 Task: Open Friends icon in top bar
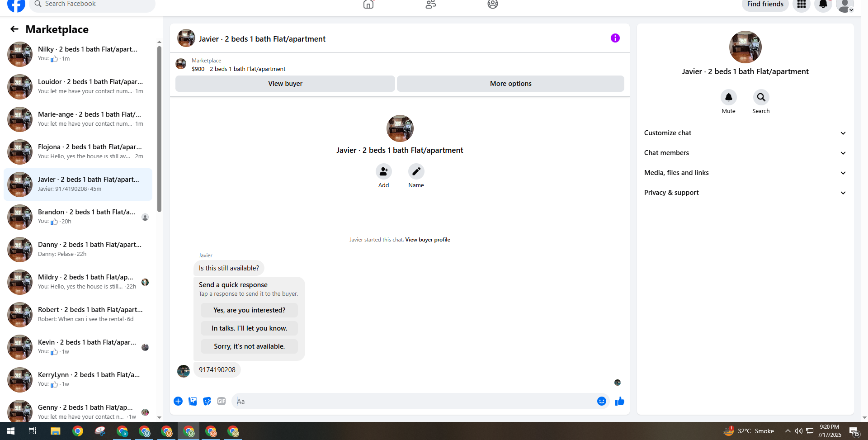(x=431, y=5)
